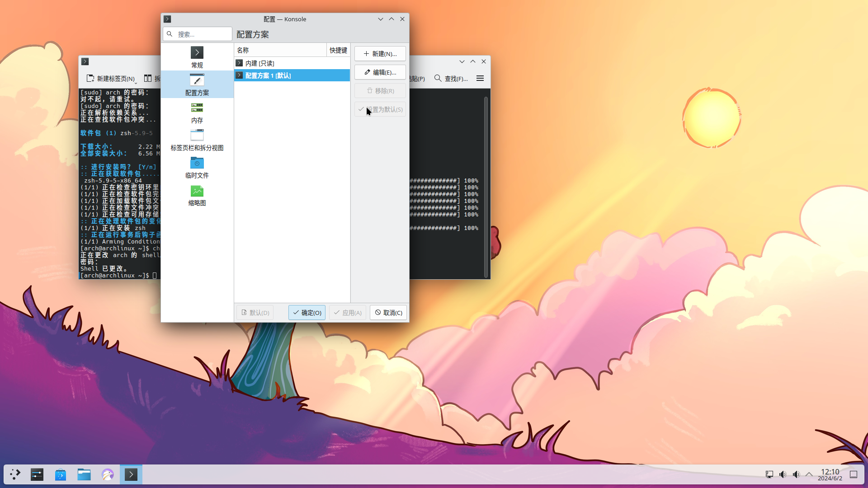Click the 设置为默认 check button
This screenshot has width=868, height=488.
coord(380,109)
